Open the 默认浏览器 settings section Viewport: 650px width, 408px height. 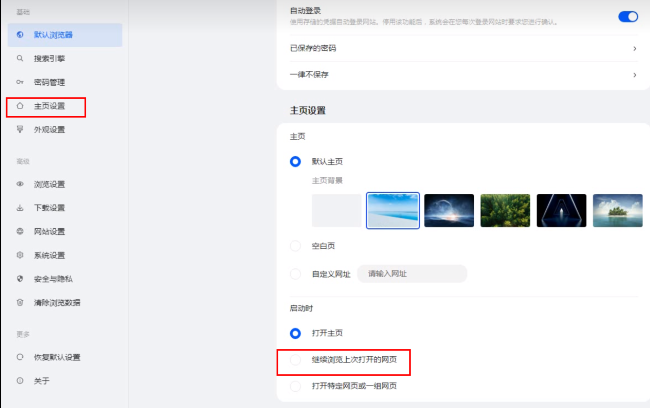coord(65,35)
